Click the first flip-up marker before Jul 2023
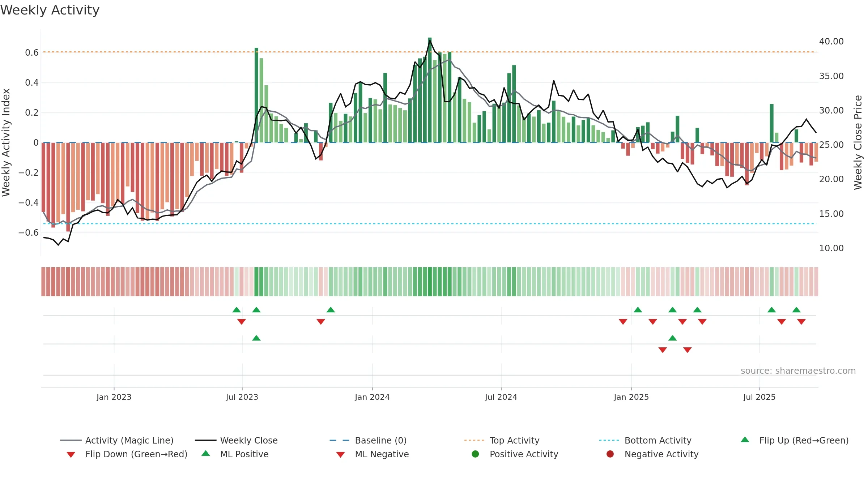The image size is (868, 488). (x=237, y=310)
